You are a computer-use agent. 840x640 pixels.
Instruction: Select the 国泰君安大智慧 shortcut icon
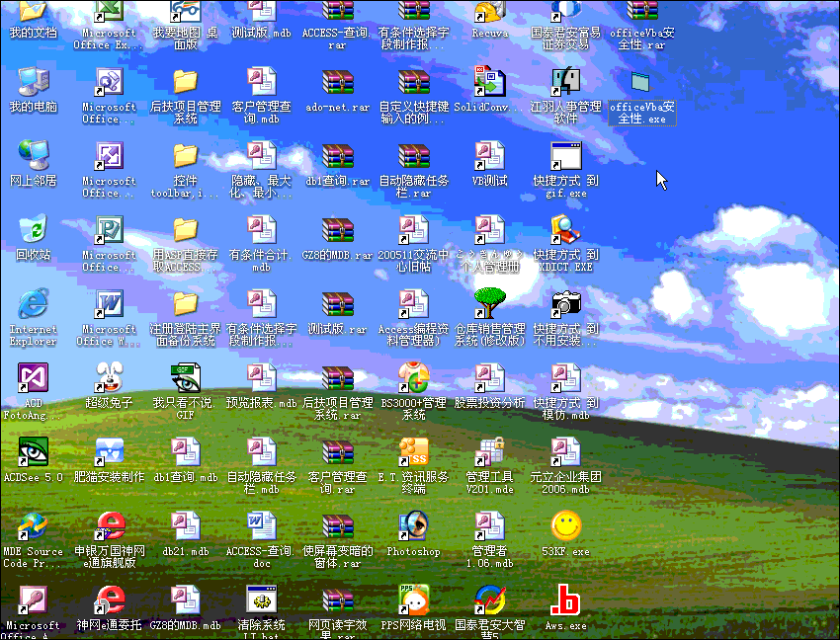point(489,600)
